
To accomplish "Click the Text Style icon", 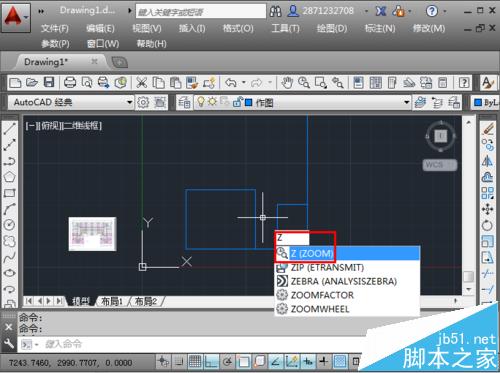I will click(x=488, y=83).
